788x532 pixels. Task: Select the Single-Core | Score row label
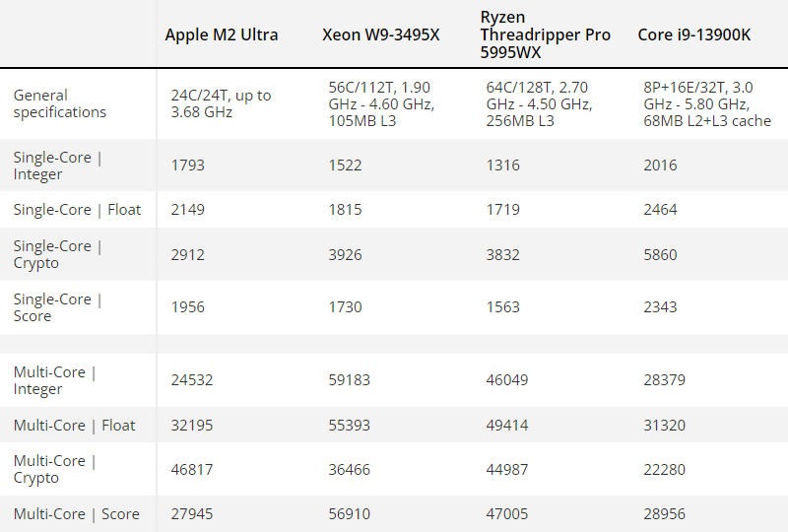(x=58, y=307)
